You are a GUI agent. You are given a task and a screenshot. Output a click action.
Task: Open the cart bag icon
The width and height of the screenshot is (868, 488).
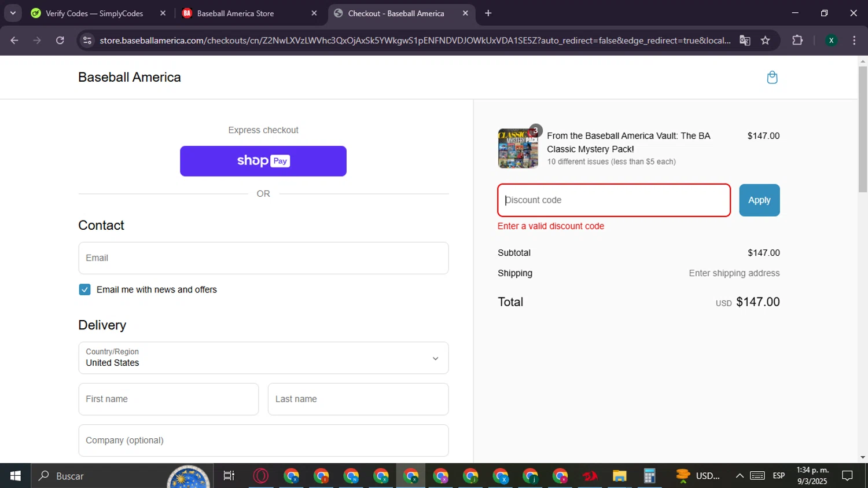click(772, 78)
